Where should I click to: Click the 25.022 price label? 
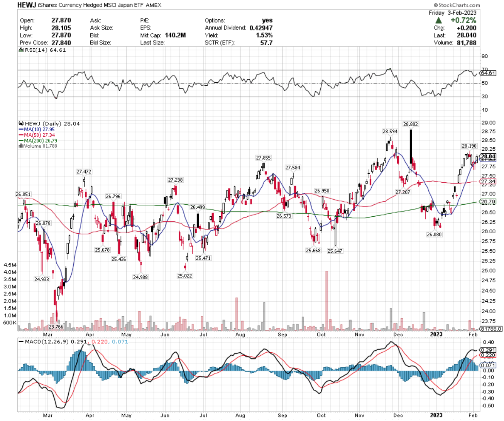(184, 276)
